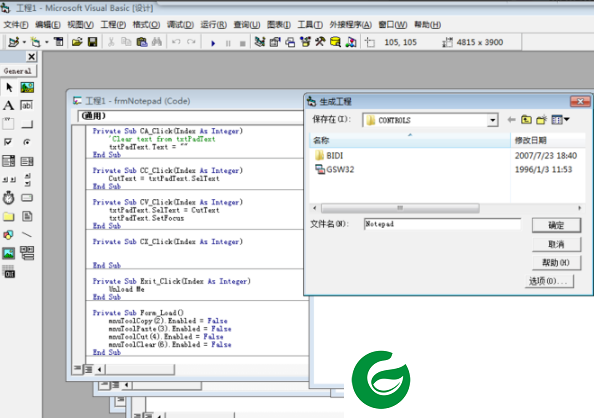594x418 pixels.
Task: Select the Label control tool
Action: point(8,105)
